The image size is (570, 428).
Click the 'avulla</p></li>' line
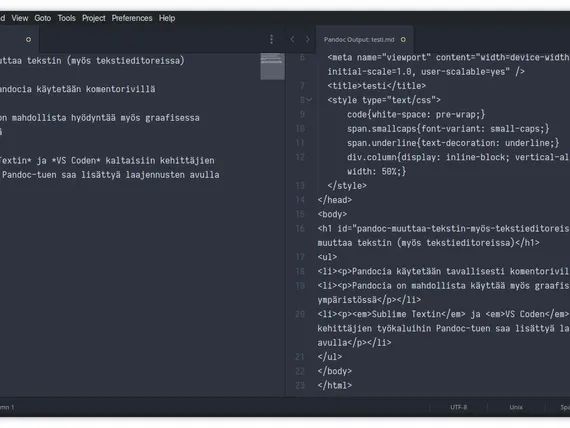[x=354, y=343]
